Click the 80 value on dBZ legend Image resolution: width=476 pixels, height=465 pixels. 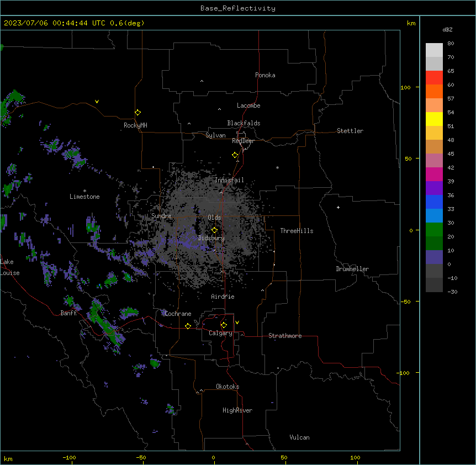(x=451, y=44)
